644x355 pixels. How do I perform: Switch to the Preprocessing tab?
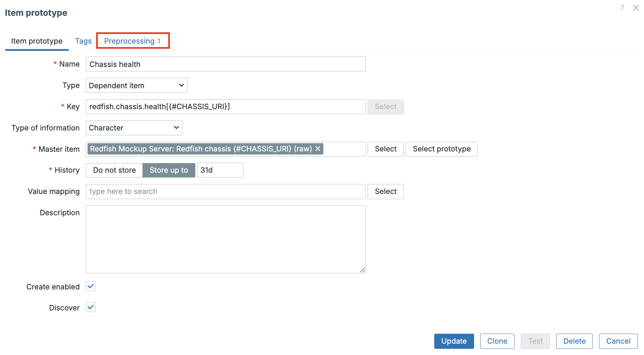pos(133,41)
